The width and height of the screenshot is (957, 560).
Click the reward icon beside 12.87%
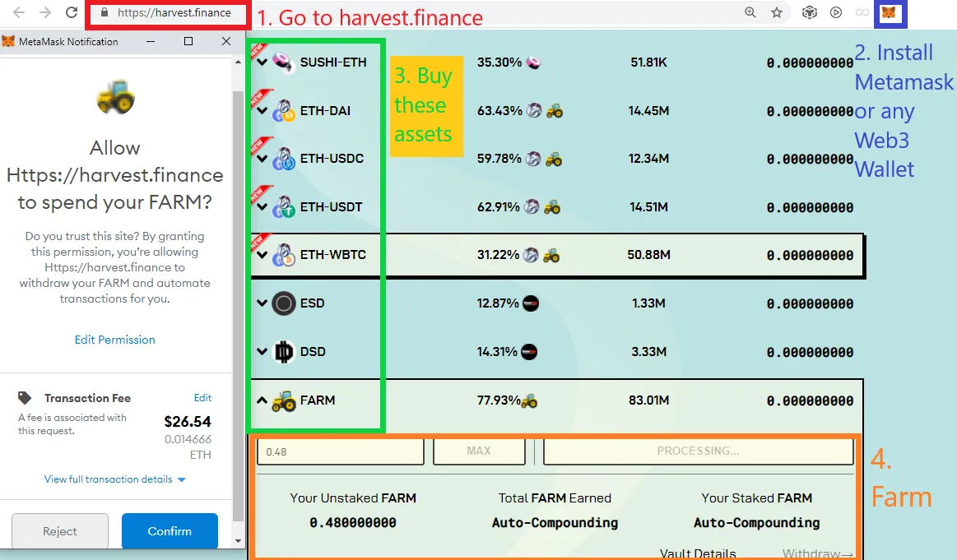coord(531,303)
